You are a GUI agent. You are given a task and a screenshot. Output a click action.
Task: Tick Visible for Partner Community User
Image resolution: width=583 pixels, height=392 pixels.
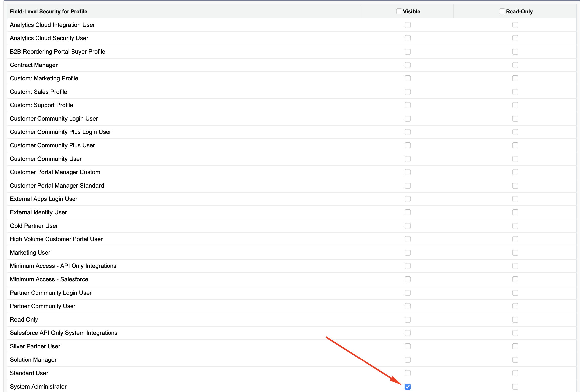(408, 306)
